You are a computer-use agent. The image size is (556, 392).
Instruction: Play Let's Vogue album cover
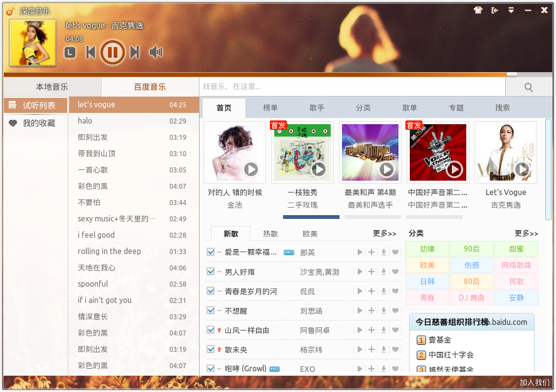click(522, 169)
